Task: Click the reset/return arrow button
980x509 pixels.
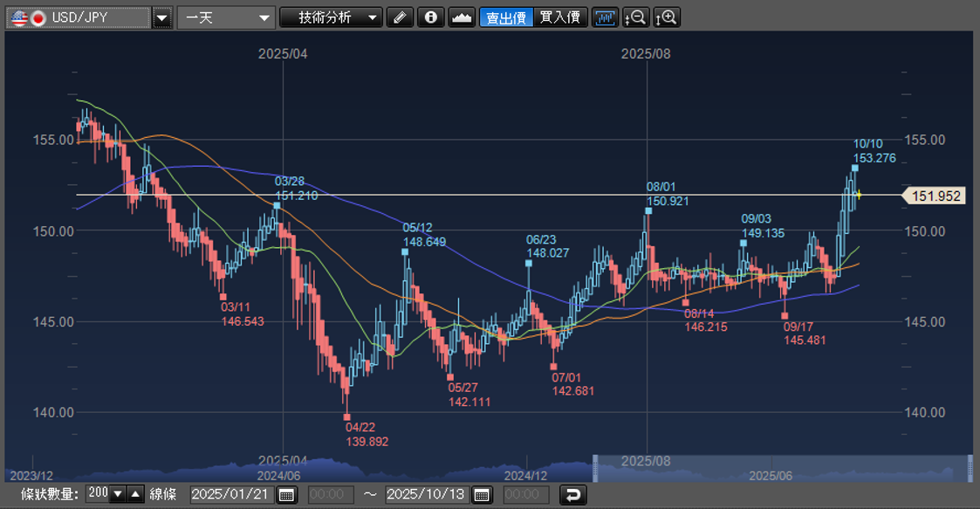Action: click(572, 495)
